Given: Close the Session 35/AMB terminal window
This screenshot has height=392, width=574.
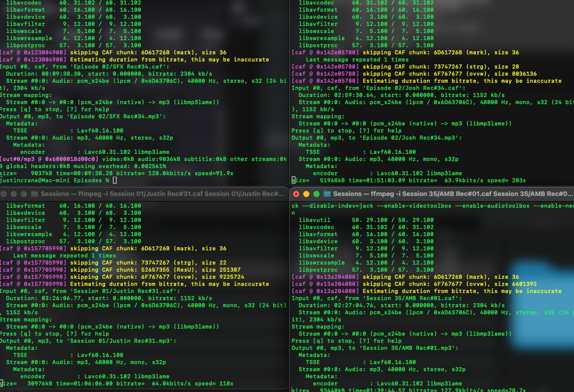Looking at the screenshot, I should (296, 193).
